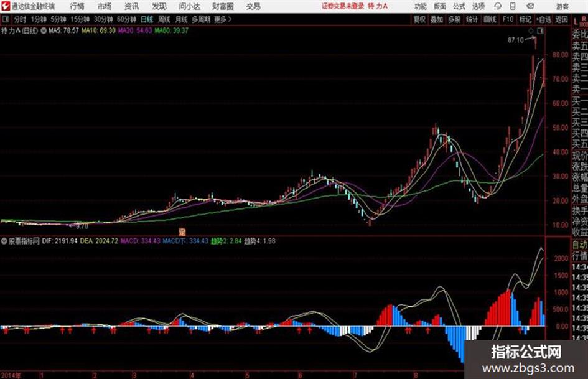Click the 2014年 label on time axis
Screen dimensions: 588x379
(11, 375)
